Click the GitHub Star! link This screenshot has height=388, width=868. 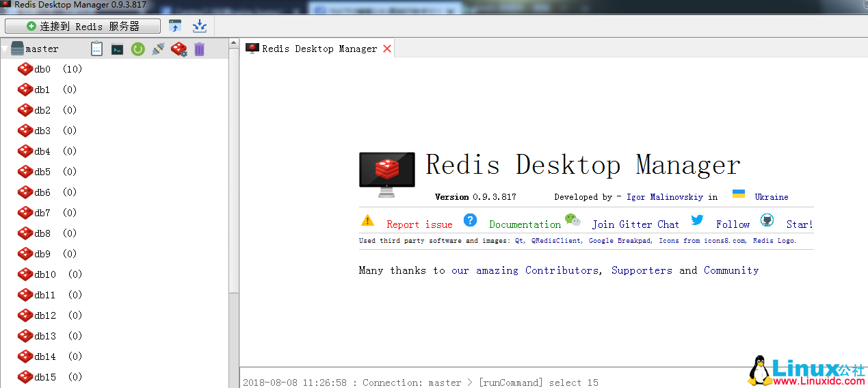point(800,224)
